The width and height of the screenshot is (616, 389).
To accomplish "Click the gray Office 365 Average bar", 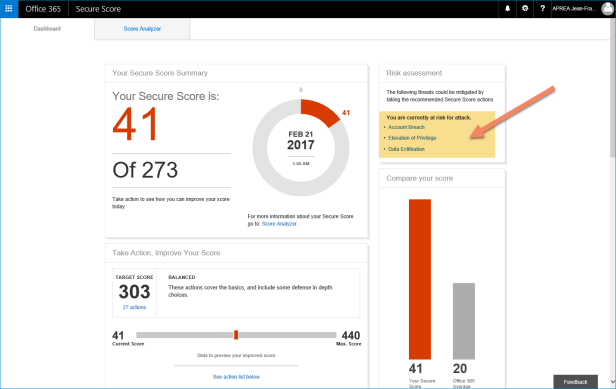I will click(x=464, y=321).
